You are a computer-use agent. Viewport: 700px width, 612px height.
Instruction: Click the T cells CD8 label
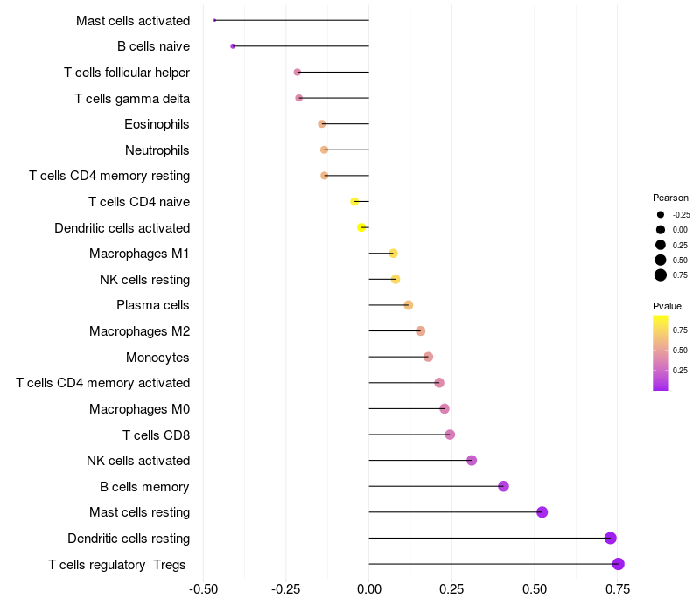(156, 435)
